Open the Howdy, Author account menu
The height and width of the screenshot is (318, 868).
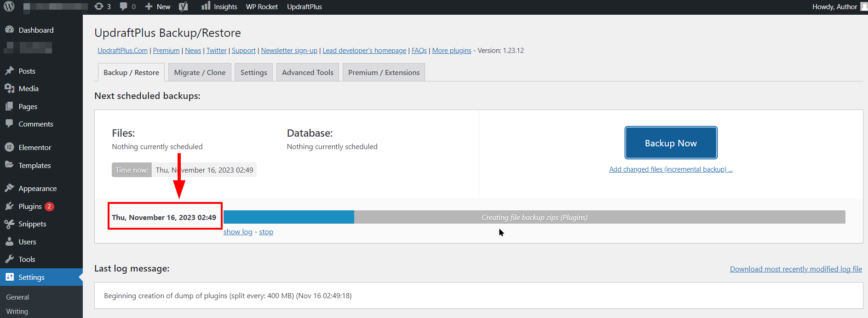pos(835,7)
